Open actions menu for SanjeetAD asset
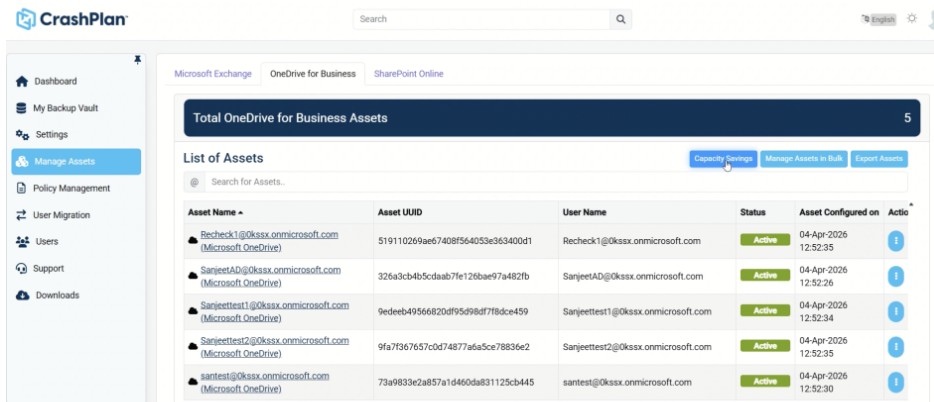The height and width of the screenshot is (402, 934). [x=895, y=276]
